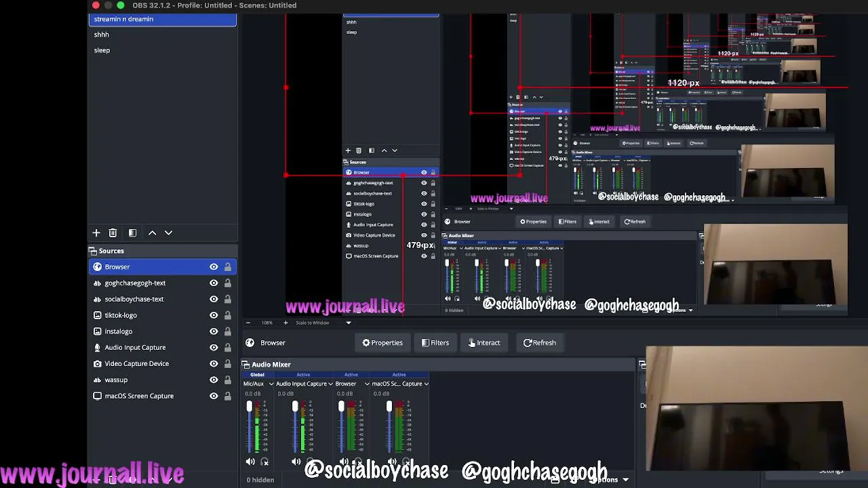Image resolution: width=868 pixels, height=488 pixels.
Task: Hide the socialboychase-text source
Action: pyautogui.click(x=214, y=299)
